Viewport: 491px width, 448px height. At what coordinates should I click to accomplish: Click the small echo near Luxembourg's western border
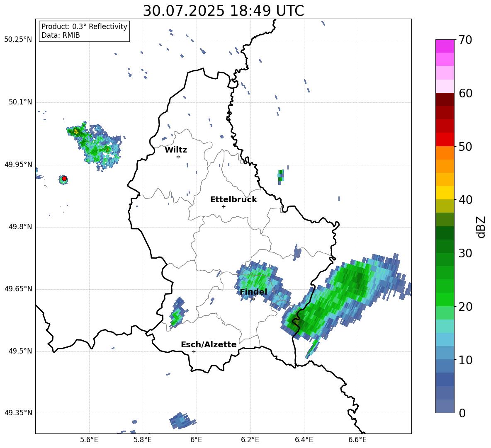point(178,313)
